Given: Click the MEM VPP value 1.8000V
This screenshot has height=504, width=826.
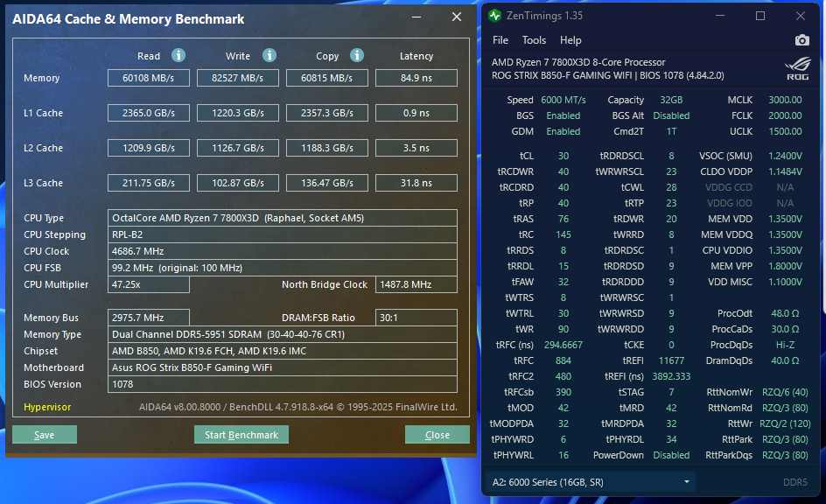Looking at the screenshot, I should pos(785,266).
